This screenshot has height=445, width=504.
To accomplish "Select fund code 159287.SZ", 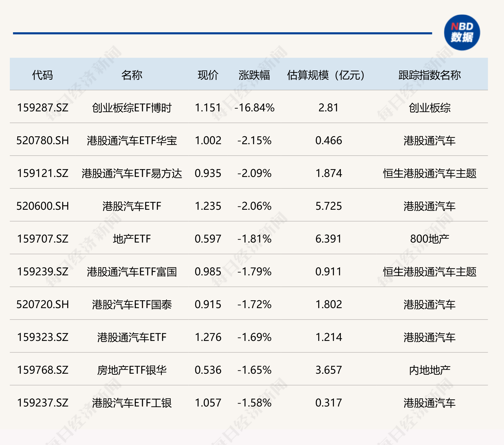I will tap(43, 107).
